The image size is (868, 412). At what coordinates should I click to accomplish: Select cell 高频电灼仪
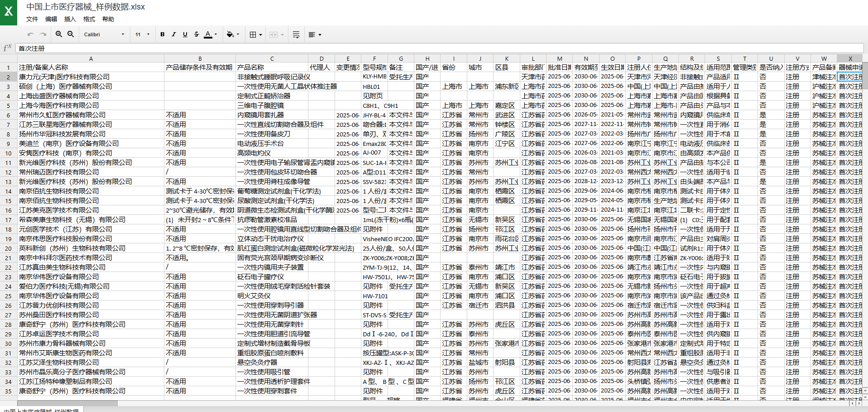(x=272, y=153)
